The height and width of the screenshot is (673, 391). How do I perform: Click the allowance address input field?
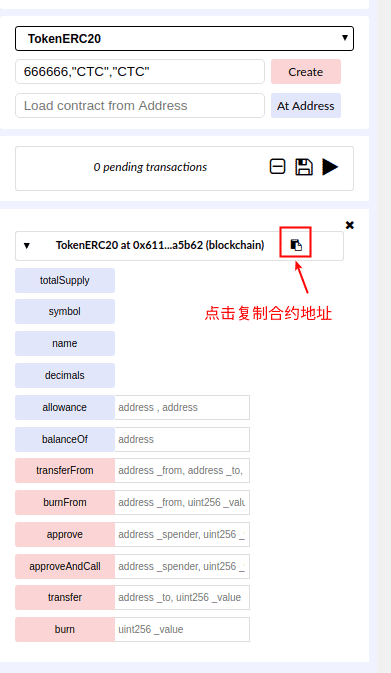182,407
